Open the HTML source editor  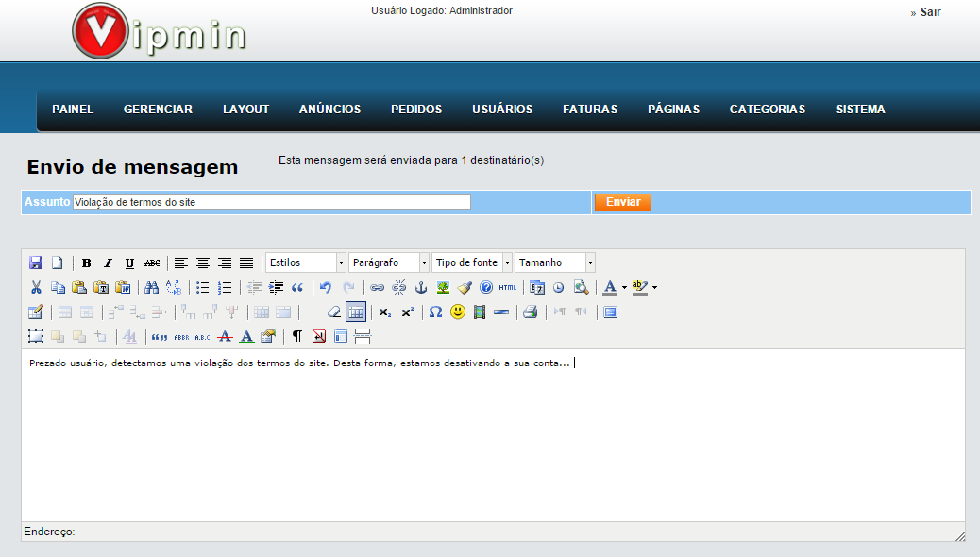508,288
